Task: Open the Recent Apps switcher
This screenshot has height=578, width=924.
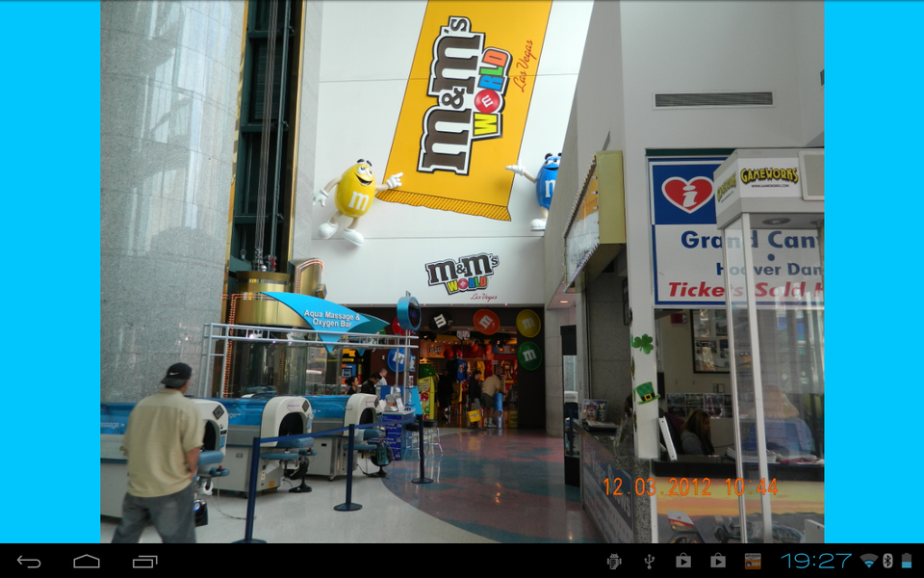Action: (144, 562)
